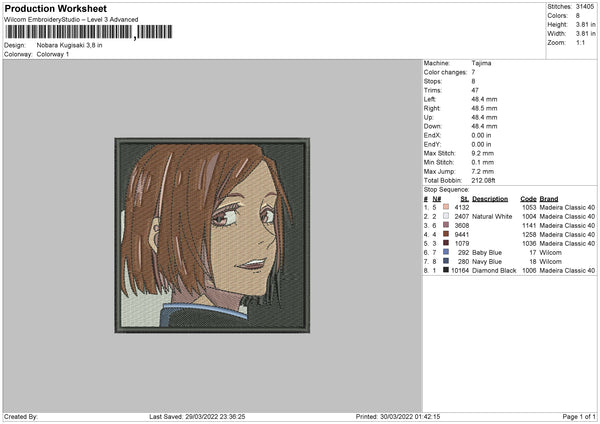Image resolution: width=600 pixels, height=424 pixels.
Task: Click design name 'Nobara Kugisaki 3,8 in'
Action: click(69, 45)
